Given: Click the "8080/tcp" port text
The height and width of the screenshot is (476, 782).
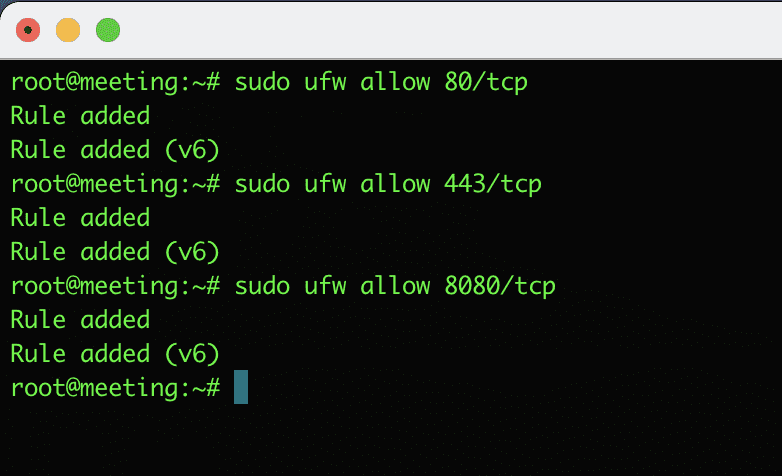Looking at the screenshot, I should 500,286.
